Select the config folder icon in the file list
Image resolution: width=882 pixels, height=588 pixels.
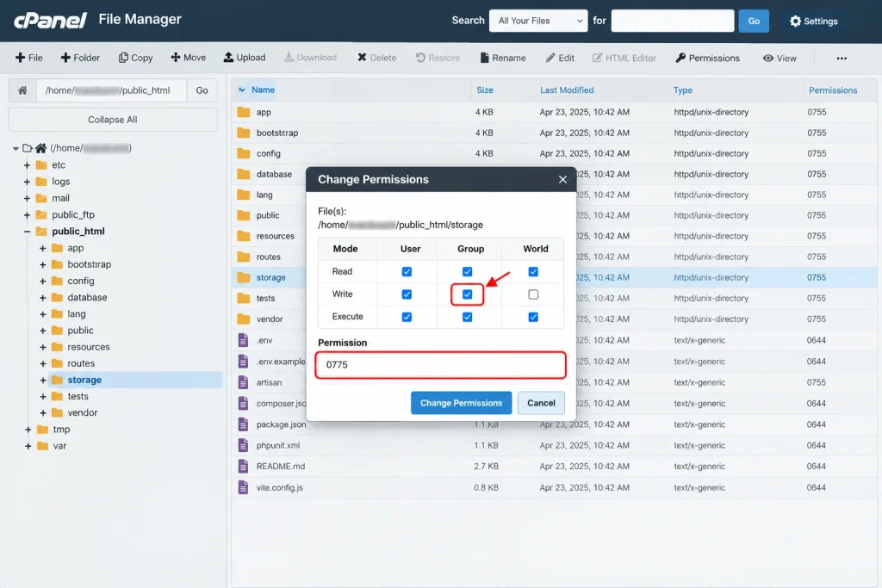pos(244,153)
